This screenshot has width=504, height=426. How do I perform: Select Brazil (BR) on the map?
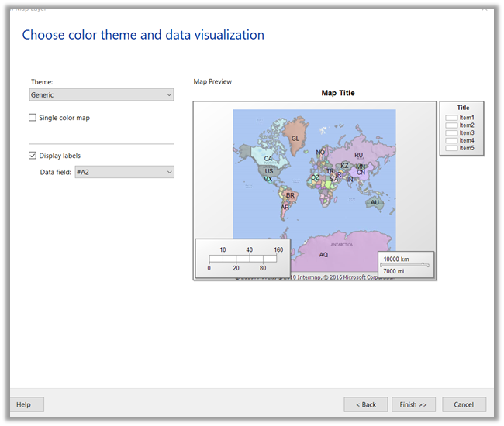coord(290,195)
